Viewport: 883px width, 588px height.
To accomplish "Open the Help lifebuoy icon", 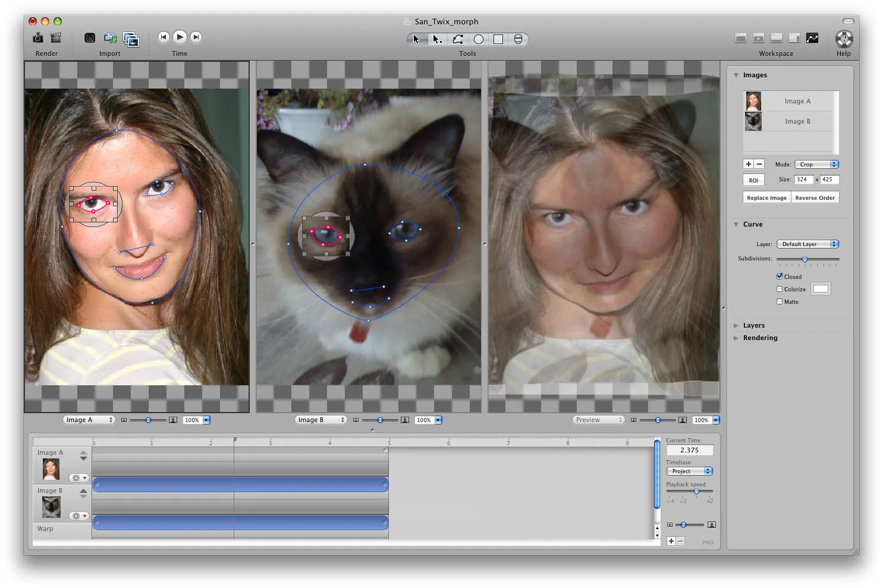I will (843, 39).
